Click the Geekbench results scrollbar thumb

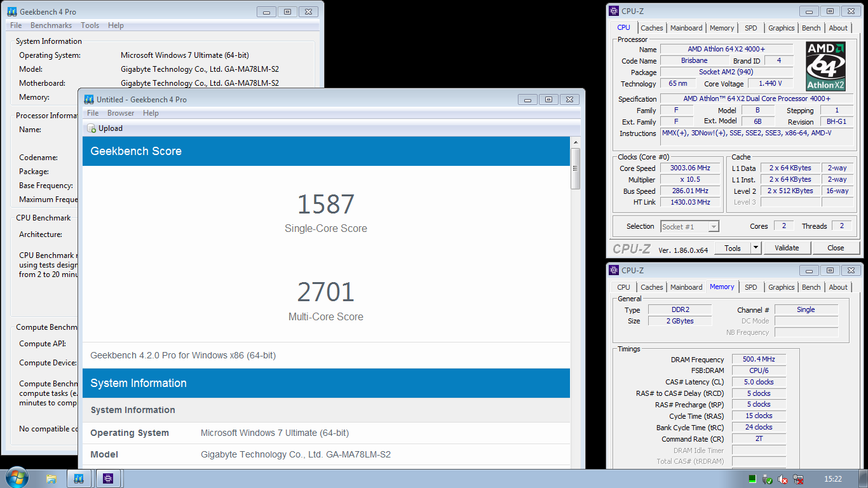pos(576,169)
